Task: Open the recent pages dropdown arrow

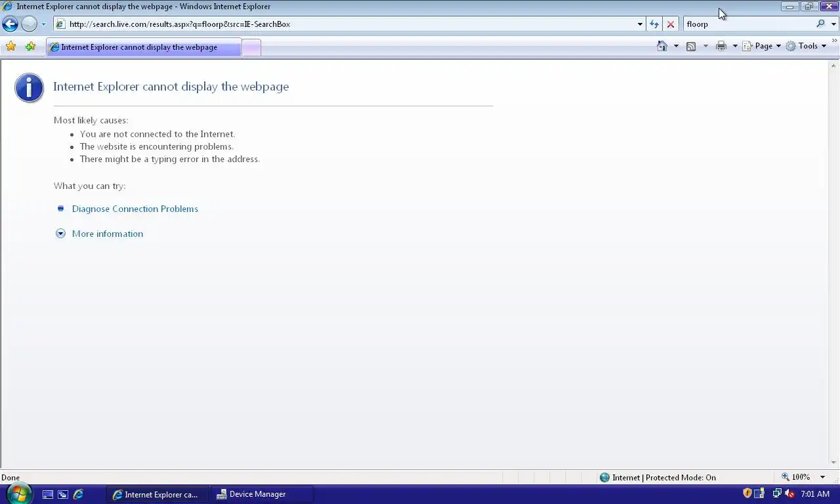Action: pos(43,24)
